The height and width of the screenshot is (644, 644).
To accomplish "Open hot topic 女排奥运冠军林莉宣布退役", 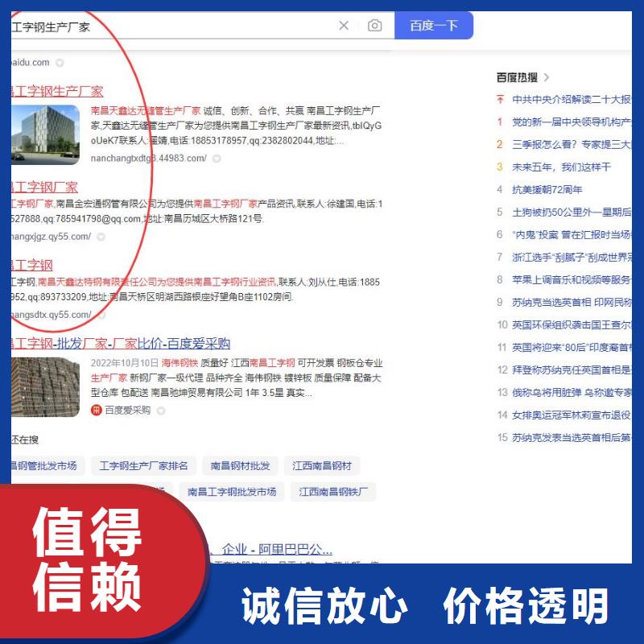I will tap(572, 415).
